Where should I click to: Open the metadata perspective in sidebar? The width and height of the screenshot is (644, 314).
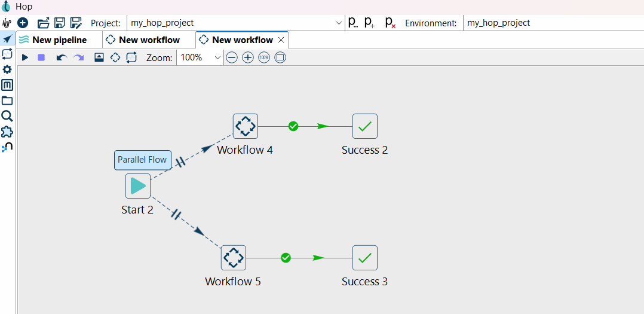[x=7, y=85]
